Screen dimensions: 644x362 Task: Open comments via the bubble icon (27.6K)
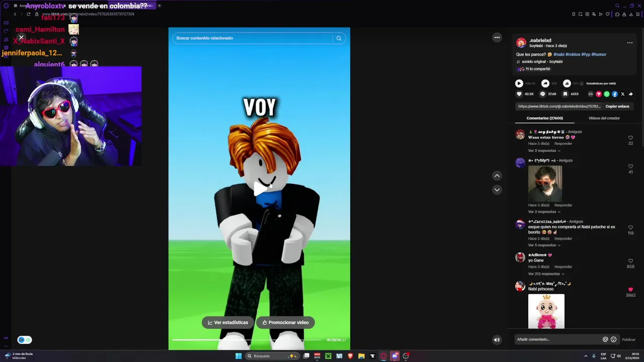pos(542,94)
